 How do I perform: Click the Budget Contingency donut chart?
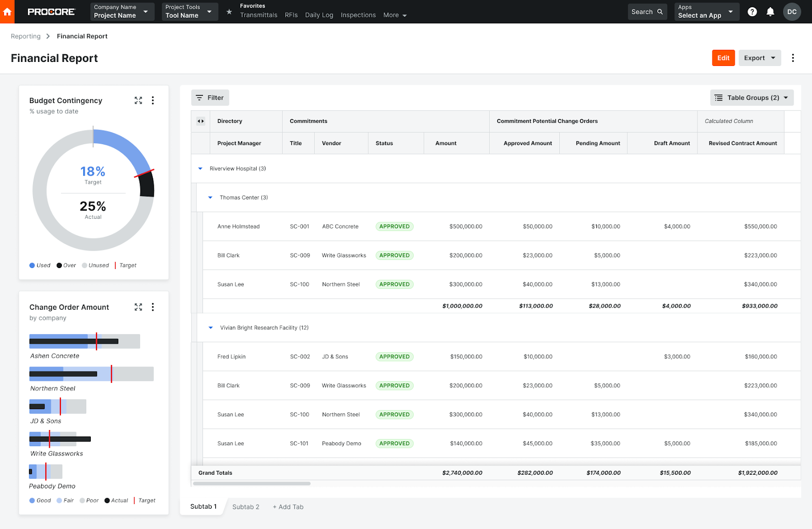pyautogui.click(x=93, y=190)
